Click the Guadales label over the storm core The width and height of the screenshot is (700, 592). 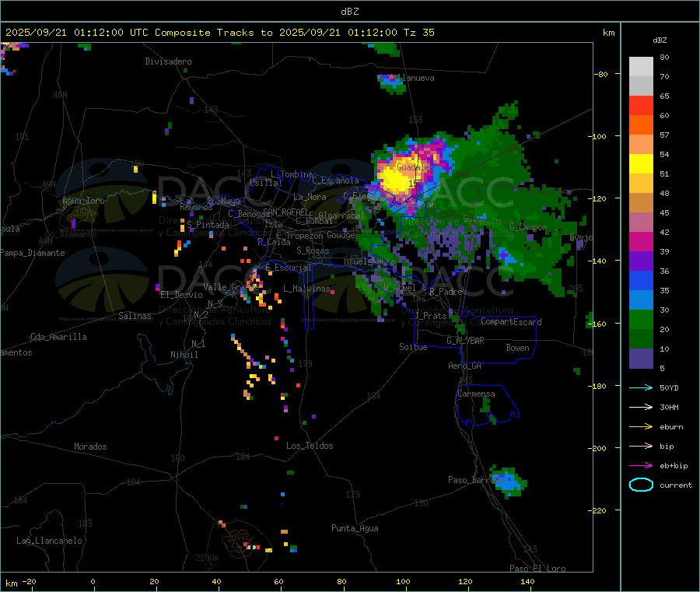tap(415, 167)
